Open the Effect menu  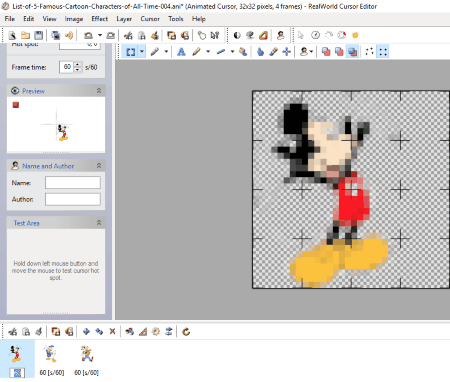point(100,19)
